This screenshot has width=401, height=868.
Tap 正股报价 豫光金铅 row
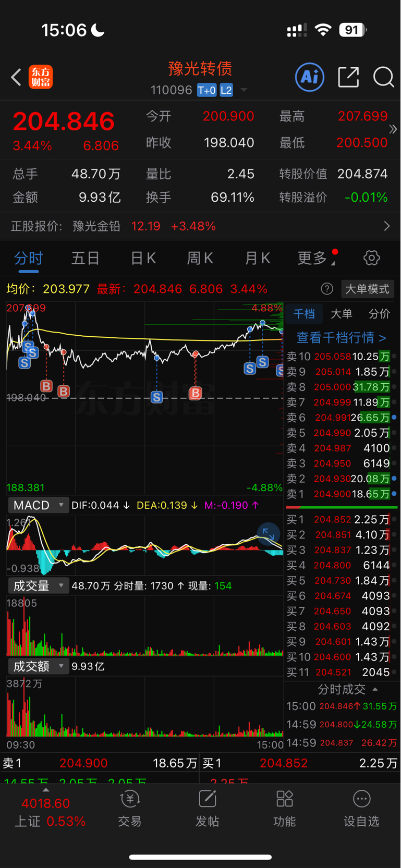[x=200, y=226]
